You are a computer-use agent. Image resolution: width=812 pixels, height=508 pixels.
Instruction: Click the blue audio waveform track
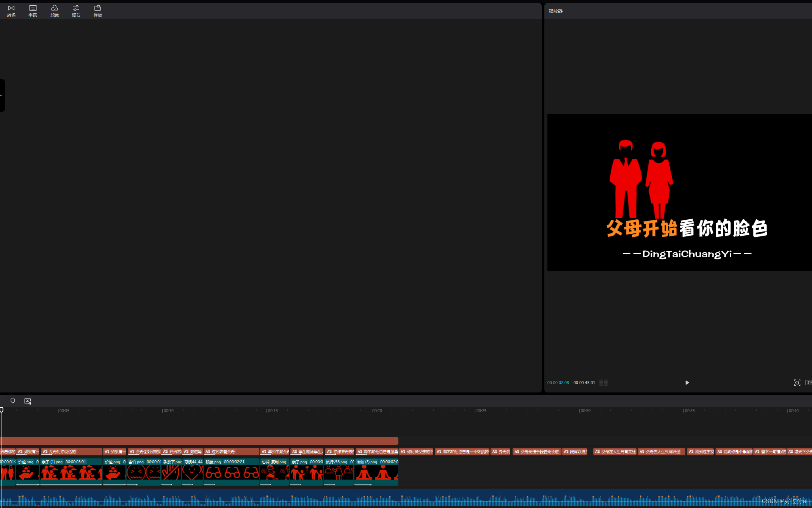379,498
